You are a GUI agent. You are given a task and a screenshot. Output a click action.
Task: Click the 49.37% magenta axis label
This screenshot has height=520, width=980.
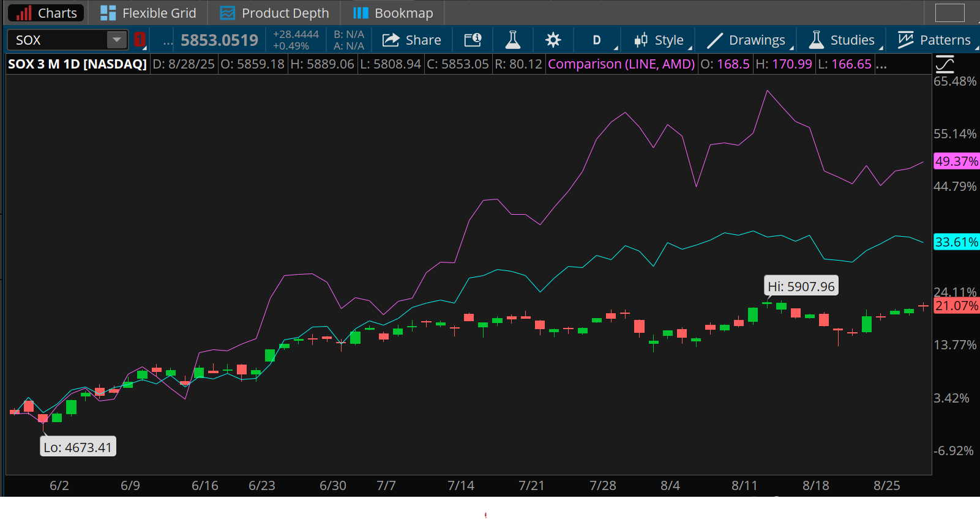pos(956,162)
